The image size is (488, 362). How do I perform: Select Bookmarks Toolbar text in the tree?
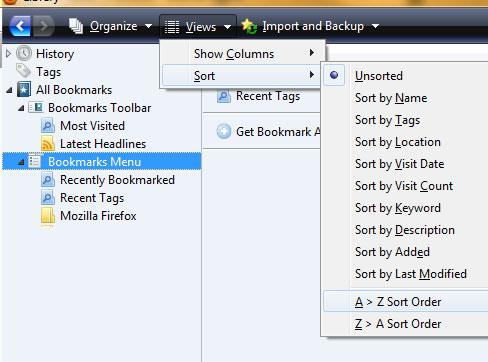tap(100, 108)
